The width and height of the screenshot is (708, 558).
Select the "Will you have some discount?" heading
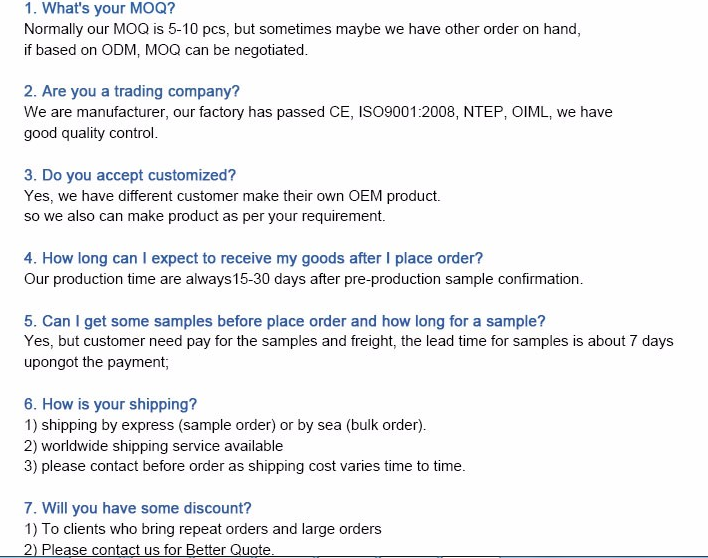point(137,508)
